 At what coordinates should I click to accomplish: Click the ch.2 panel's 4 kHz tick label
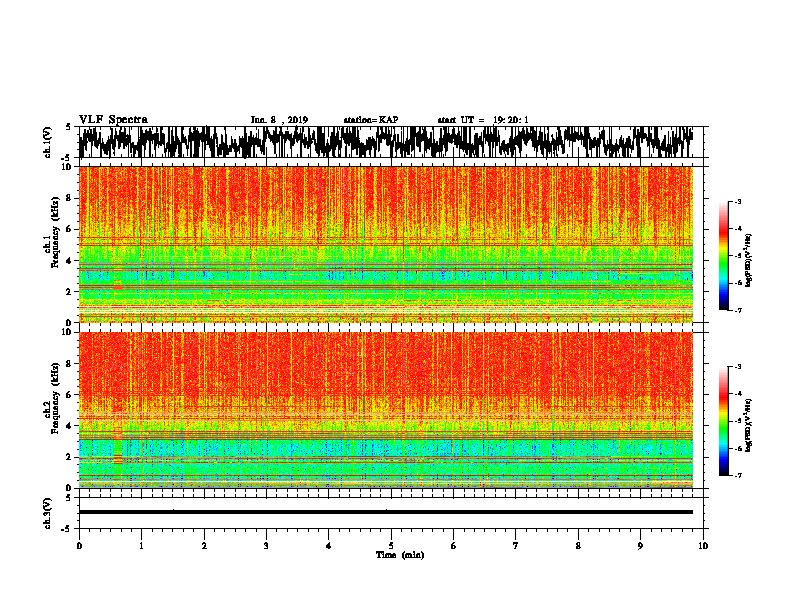click(x=69, y=426)
